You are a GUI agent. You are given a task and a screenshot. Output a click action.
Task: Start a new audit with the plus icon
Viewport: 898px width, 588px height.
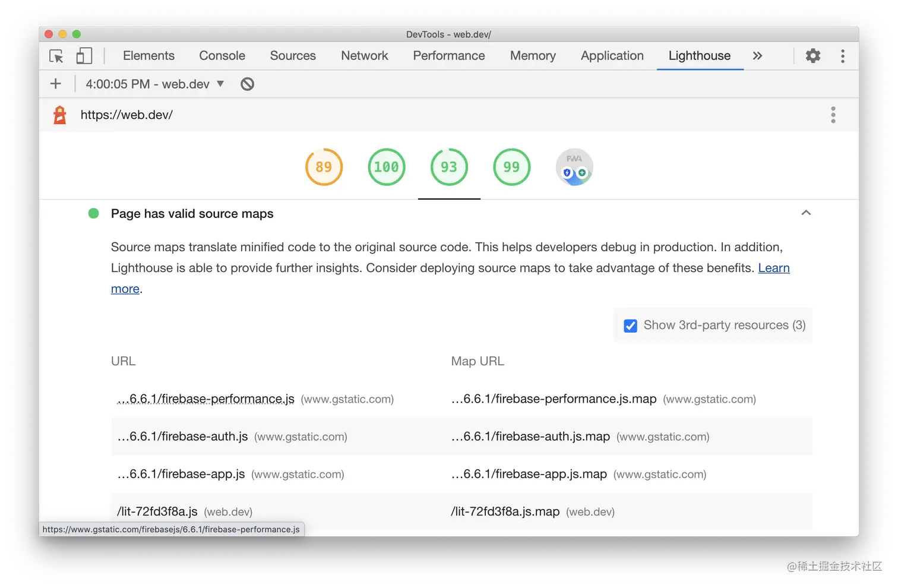coord(56,84)
